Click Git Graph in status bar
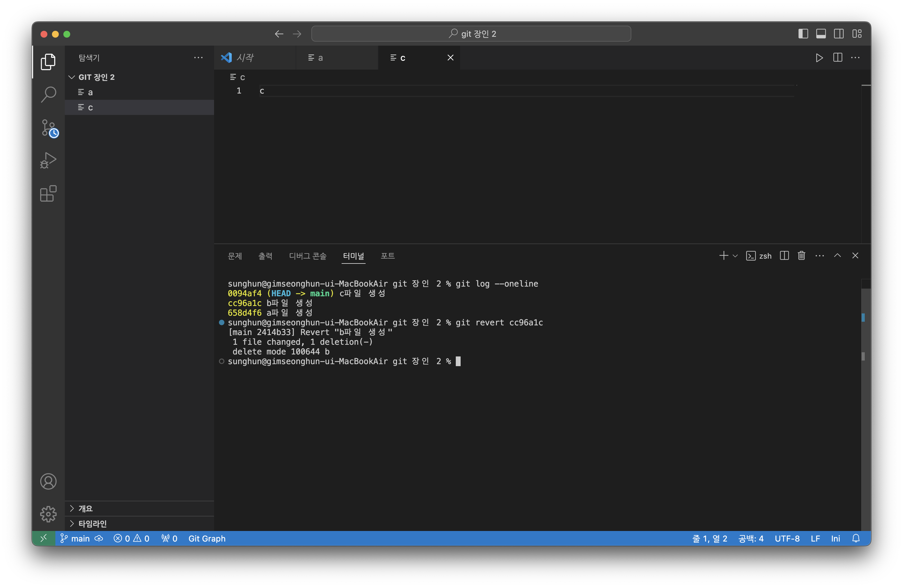 207,538
